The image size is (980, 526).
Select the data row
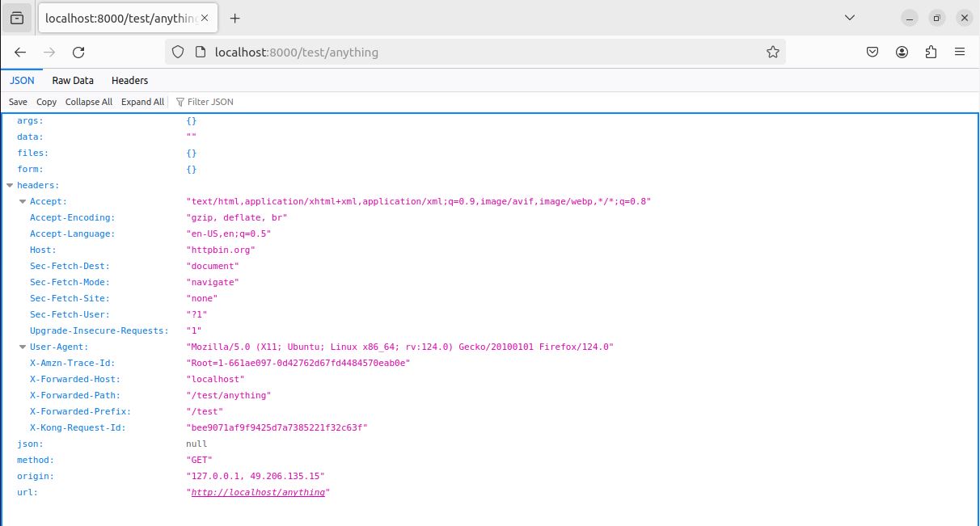[x=490, y=137]
